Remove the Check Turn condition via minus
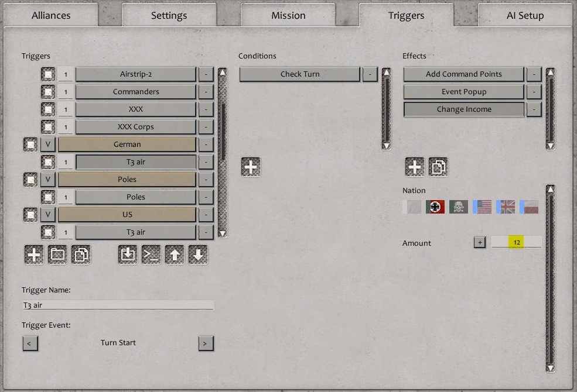577x392 pixels. pos(370,74)
